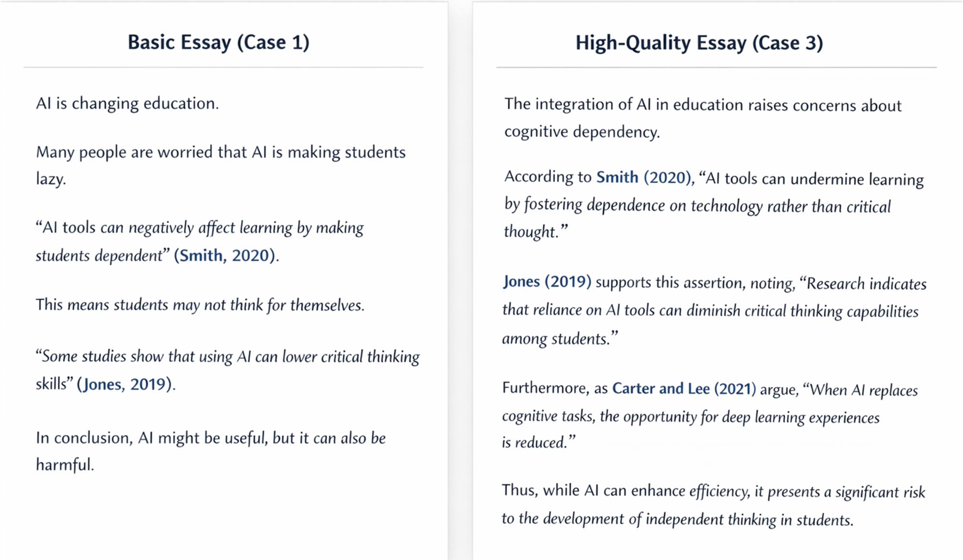Open the (Jones, 2019) parenthetical citation
963x560 pixels.
click(x=126, y=384)
